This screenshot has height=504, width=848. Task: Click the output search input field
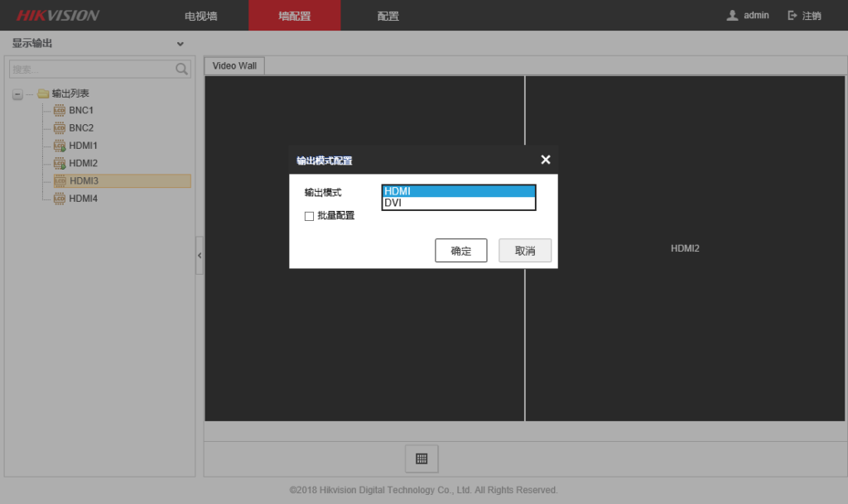[91, 70]
